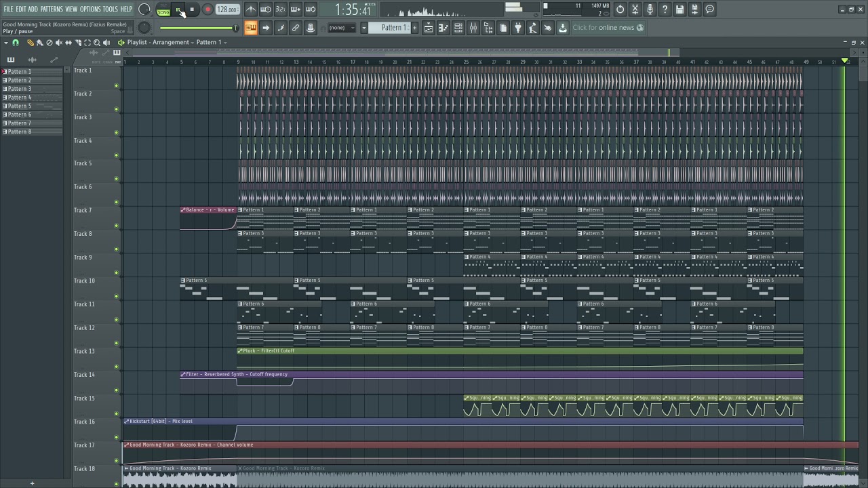Image resolution: width=868 pixels, height=488 pixels.
Task: Open the Piano roll view button
Action: [x=443, y=28]
